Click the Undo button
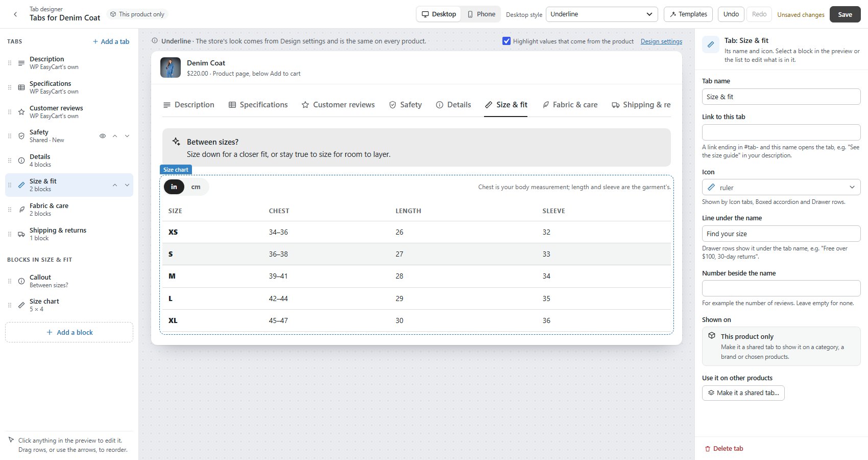Viewport: 868px width, 460px height. pos(731,14)
